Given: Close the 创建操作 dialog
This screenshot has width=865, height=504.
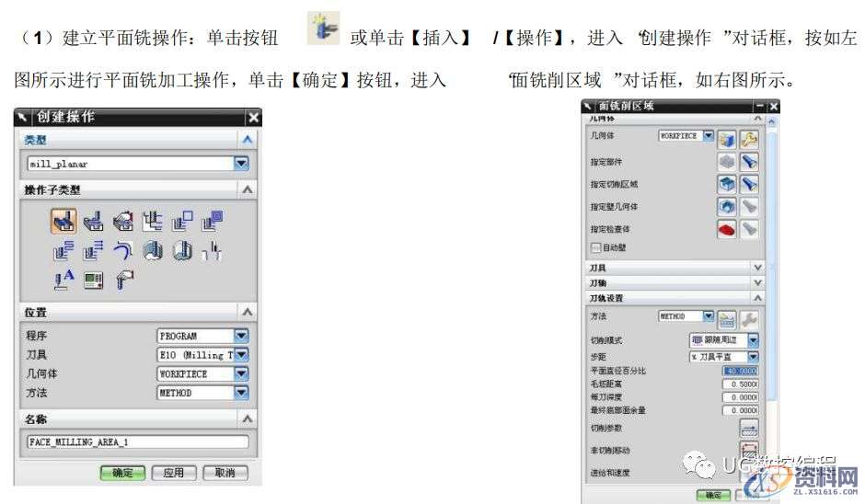Looking at the screenshot, I should click(253, 117).
